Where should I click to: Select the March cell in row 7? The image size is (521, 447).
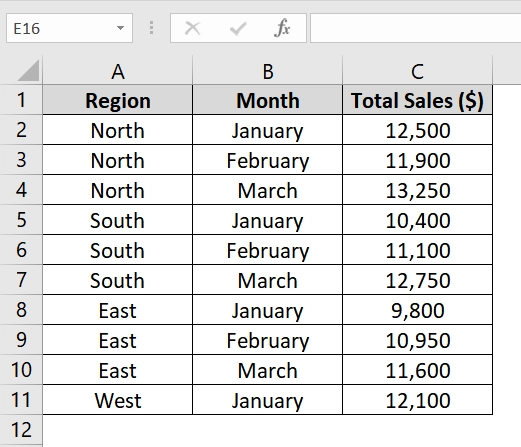pyautogui.click(x=268, y=280)
